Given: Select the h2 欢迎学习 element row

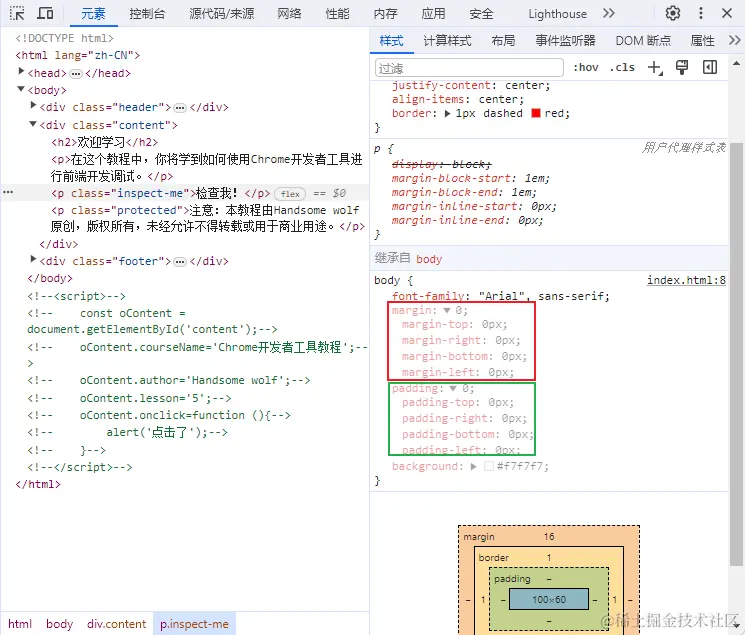Looking at the screenshot, I should pyautogui.click(x=105, y=142).
